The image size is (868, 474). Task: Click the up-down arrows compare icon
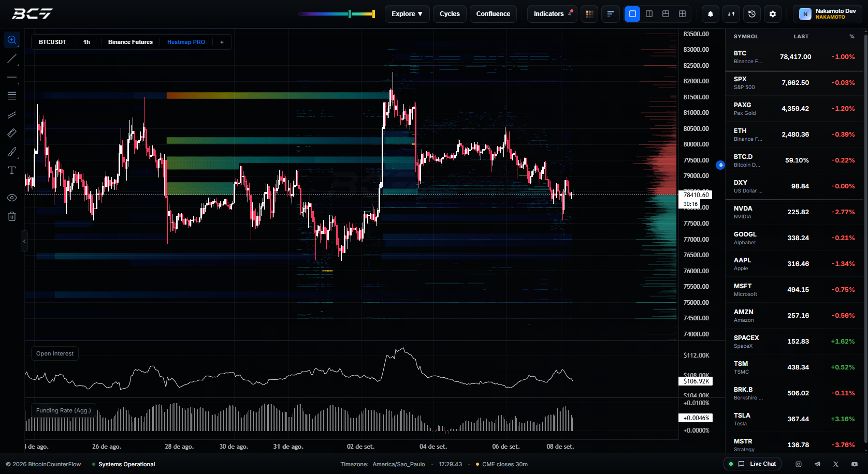[731, 14]
